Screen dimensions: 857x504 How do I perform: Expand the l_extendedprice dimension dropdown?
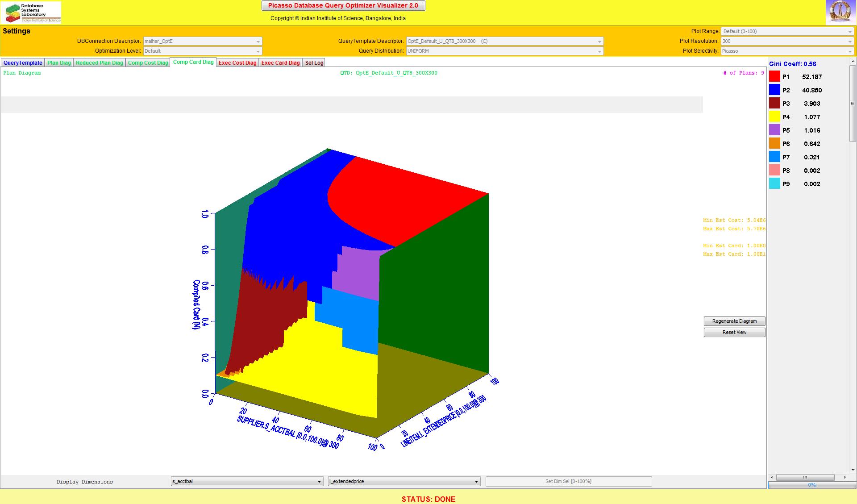click(404, 481)
